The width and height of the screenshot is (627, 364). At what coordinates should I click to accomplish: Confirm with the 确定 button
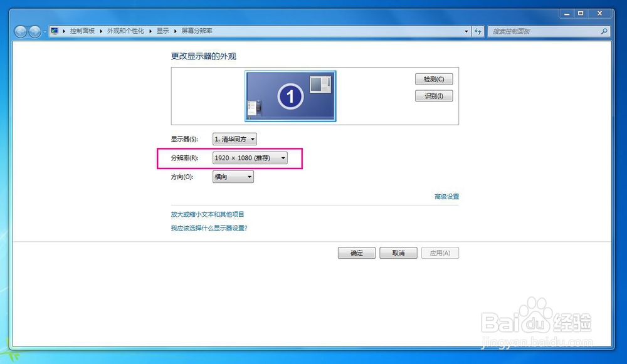pos(357,253)
